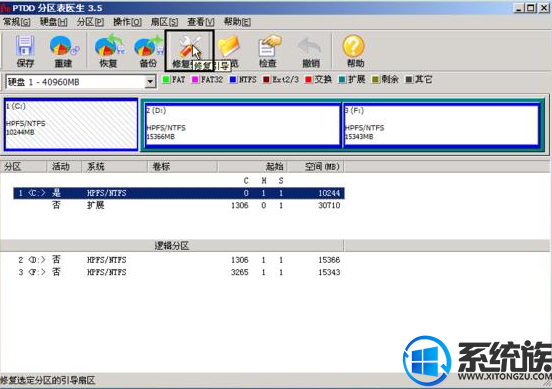Click the 保存 (Save) floppy disk icon

[25, 46]
